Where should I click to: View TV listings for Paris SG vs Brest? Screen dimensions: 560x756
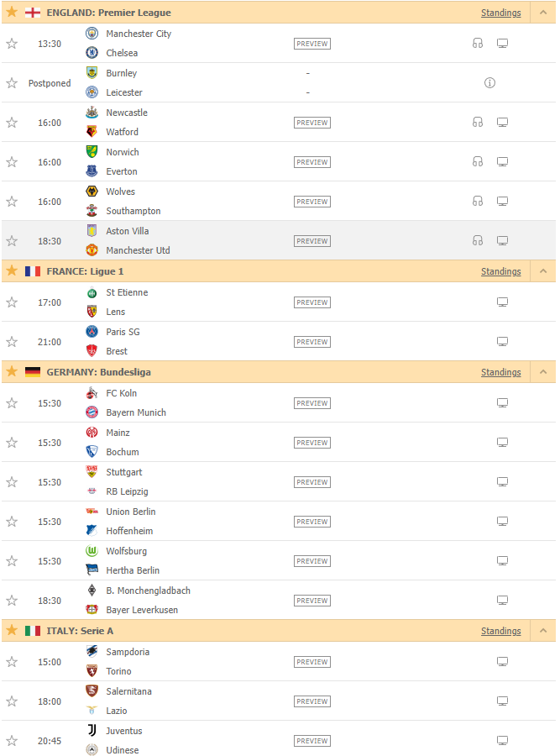502,342
